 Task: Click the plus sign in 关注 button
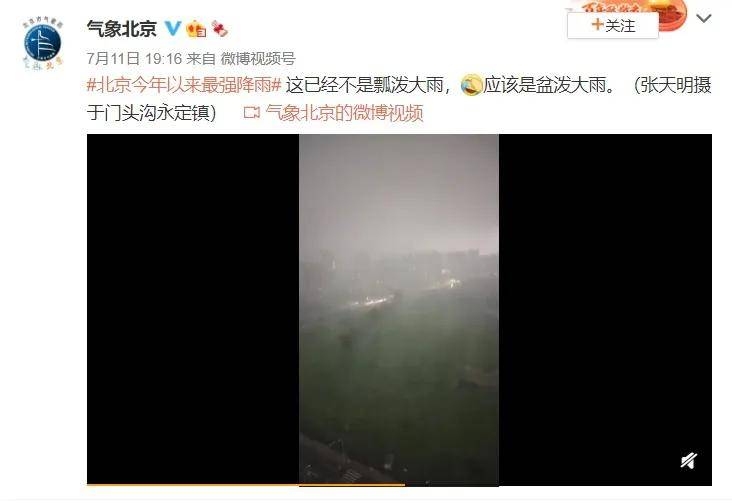[598, 24]
